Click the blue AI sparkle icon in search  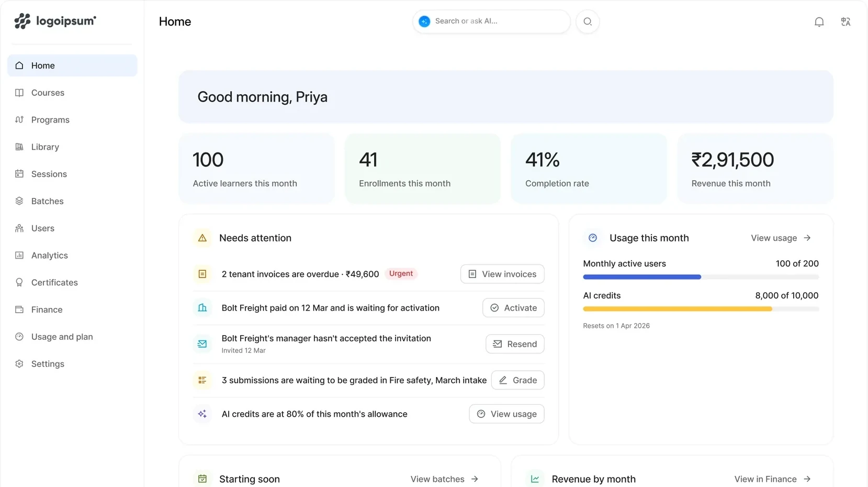[x=424, y=21]
